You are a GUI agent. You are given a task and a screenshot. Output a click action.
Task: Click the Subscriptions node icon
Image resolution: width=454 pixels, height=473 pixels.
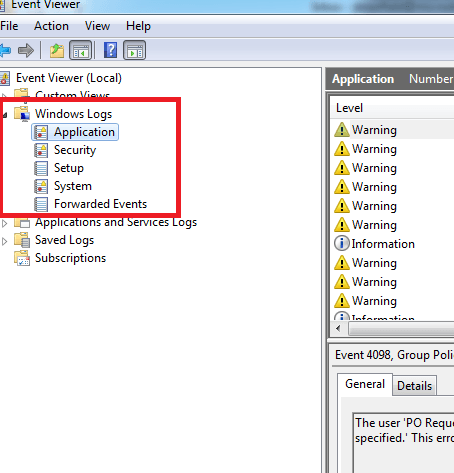tap(22, 258)
